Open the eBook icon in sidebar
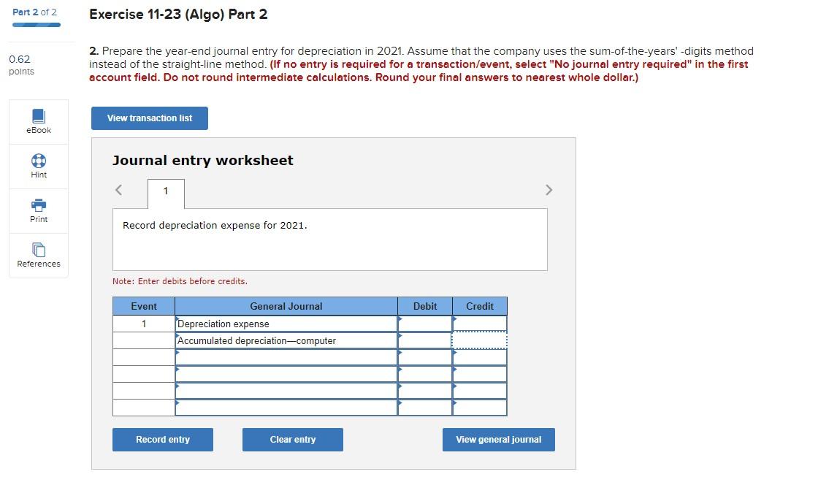Image resolution: width=837 pixels, height=504 pixels. [39, 116]
